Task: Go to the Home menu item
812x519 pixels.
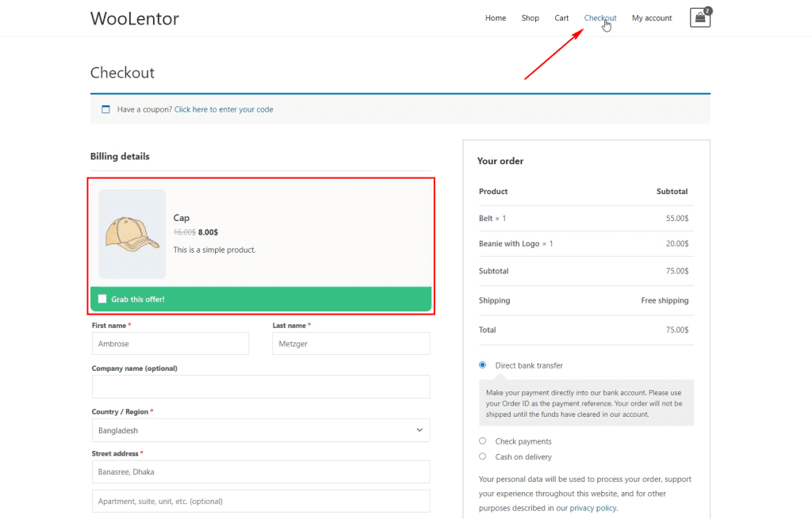Action: point(495,18)
